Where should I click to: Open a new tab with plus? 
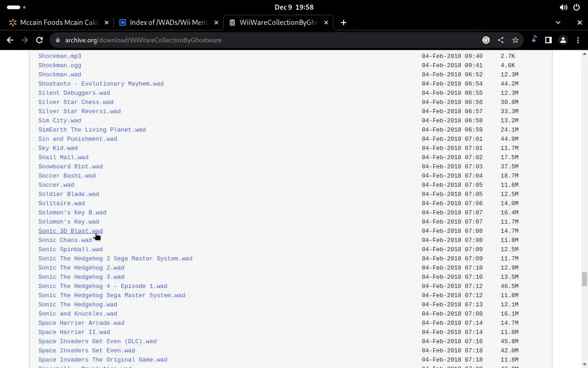pos(344,23)
